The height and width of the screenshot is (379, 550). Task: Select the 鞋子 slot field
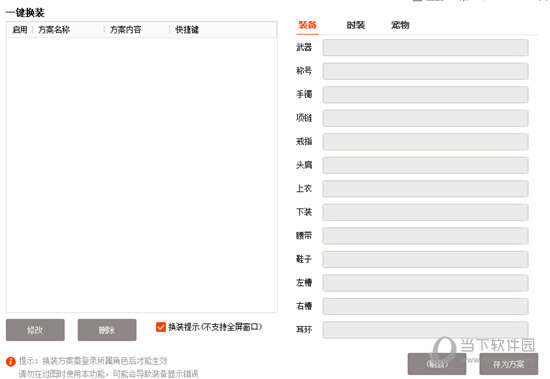(x=425, y=259)
